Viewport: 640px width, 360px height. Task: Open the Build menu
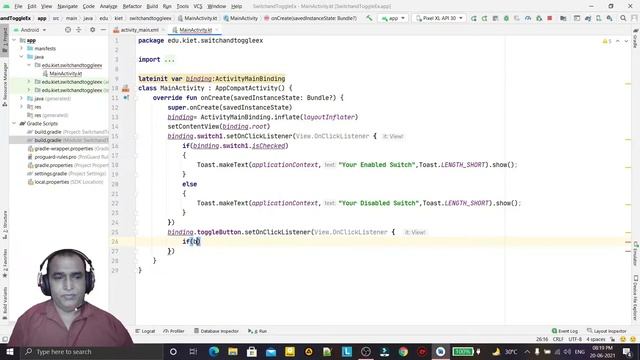[x=152, y=6]
